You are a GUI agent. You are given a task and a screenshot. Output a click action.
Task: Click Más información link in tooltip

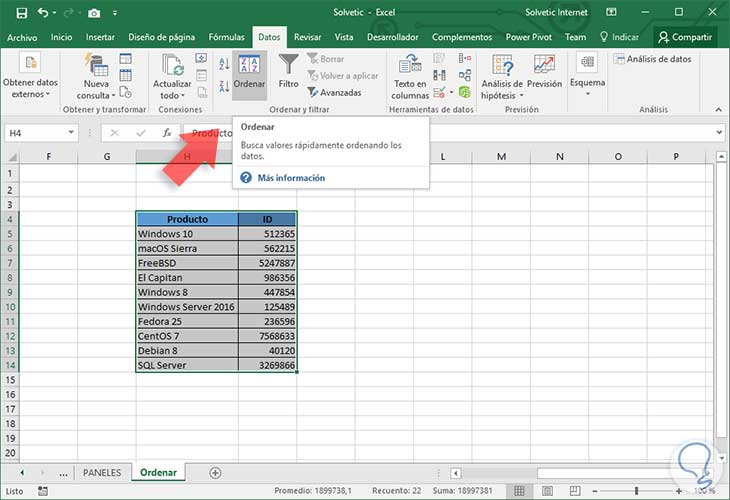[x=291, y=178]
